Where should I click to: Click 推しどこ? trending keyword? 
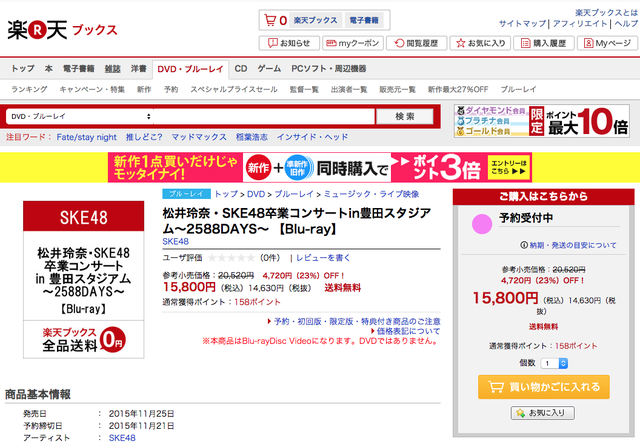coord(144,137)
